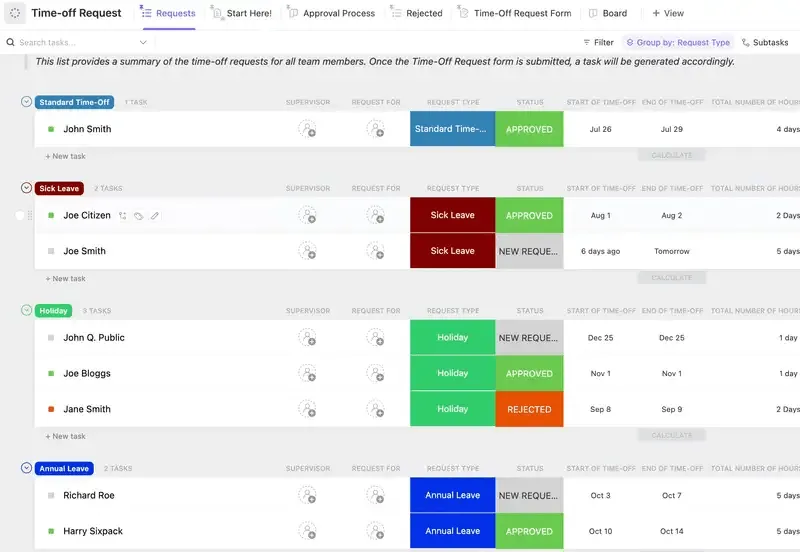Add new task under Holiday
Screen dimensions: 800x552
tap(65, 436)
